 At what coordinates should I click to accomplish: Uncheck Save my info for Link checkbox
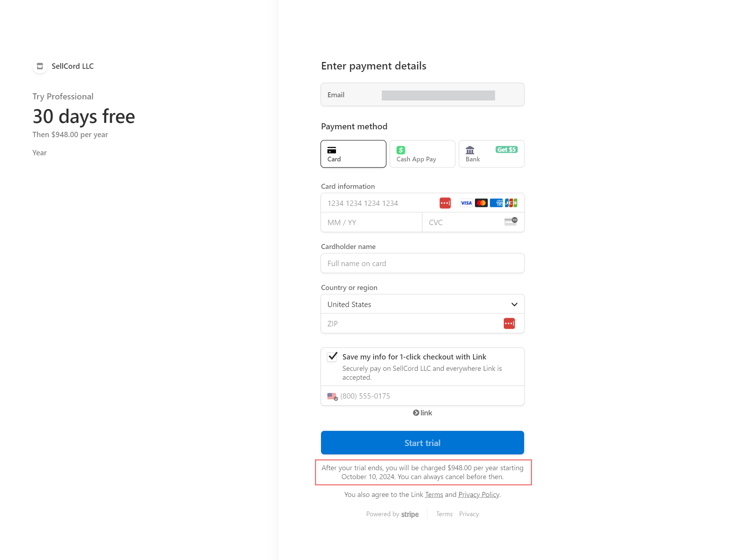click(x=332, y=357)
